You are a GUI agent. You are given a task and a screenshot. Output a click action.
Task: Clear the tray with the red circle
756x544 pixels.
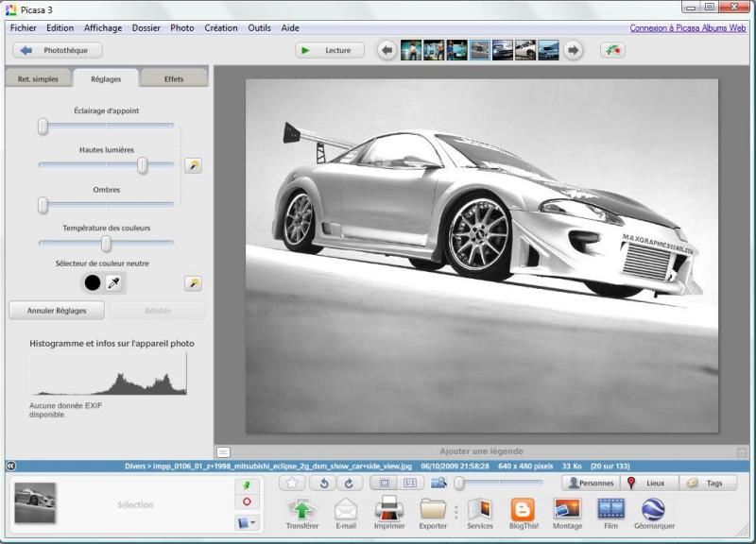pyautogui.click(x=247, y=502)
